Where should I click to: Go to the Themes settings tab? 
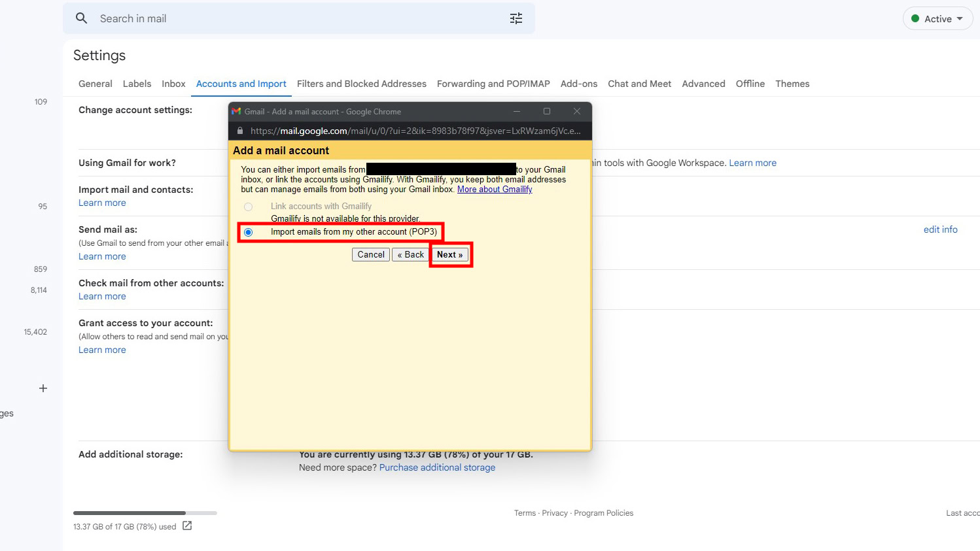coord(792,84)
